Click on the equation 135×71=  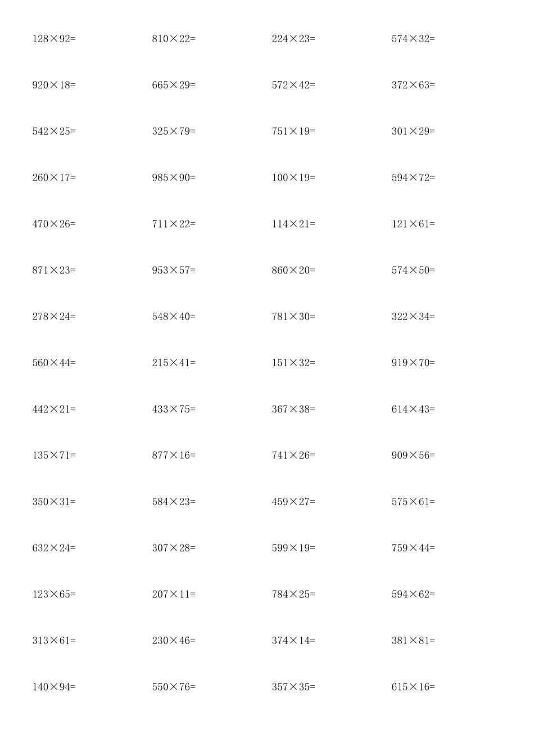click(x=54, y=455)
